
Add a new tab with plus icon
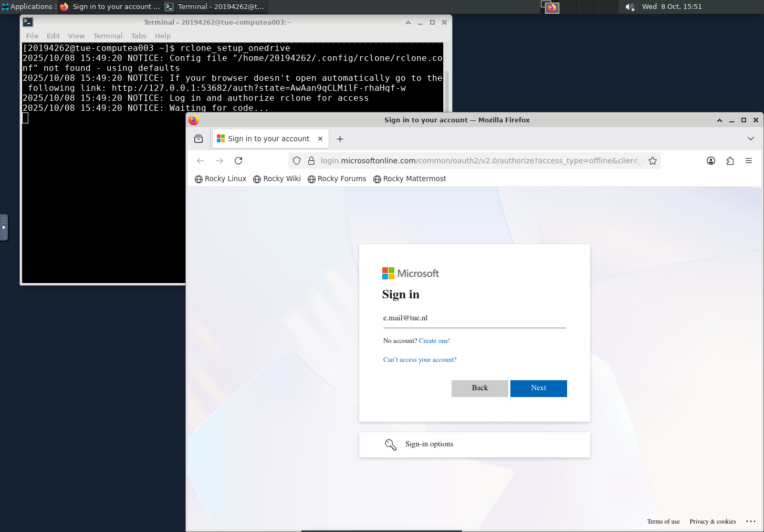tap(340, 139)
